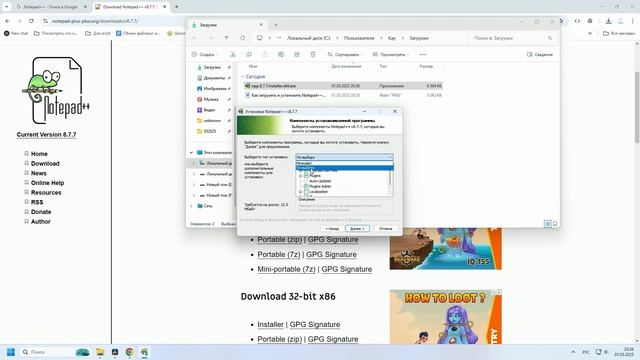Open the Все закладки bookmarks folder

(x=619, y=33)
